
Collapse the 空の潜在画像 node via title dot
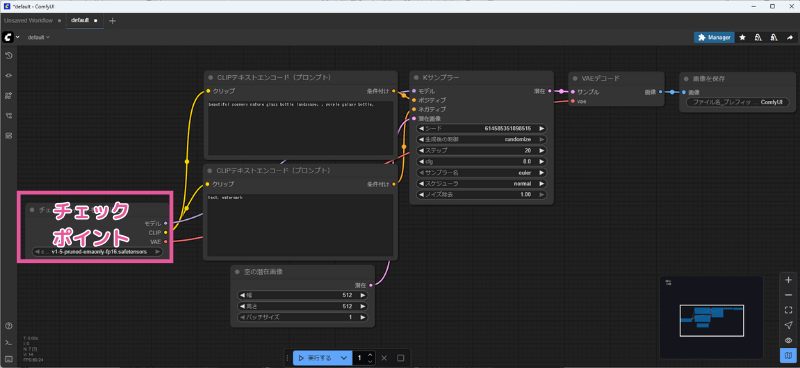pos(237,272)
